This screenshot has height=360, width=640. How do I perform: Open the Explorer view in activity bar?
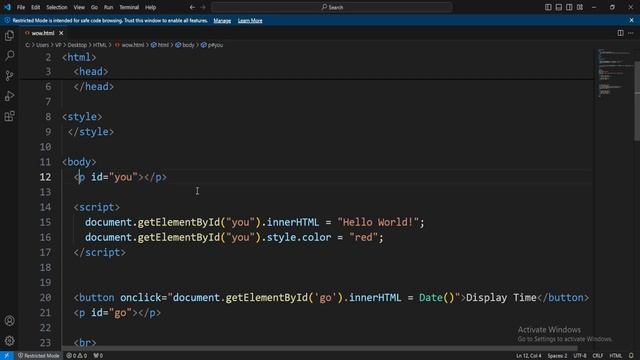point(9,36)
